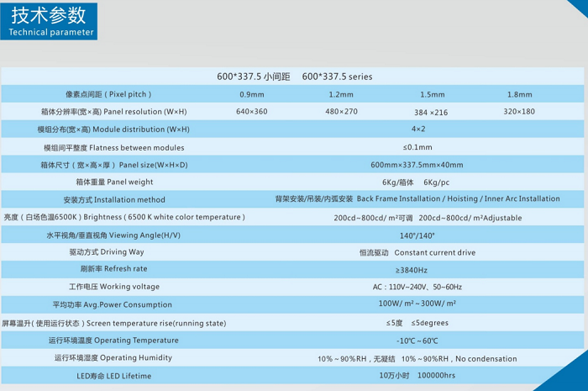Click the 'Panel weight' row label
The width and height of the screenshot is (588, 391).
(x=130, y=182)
